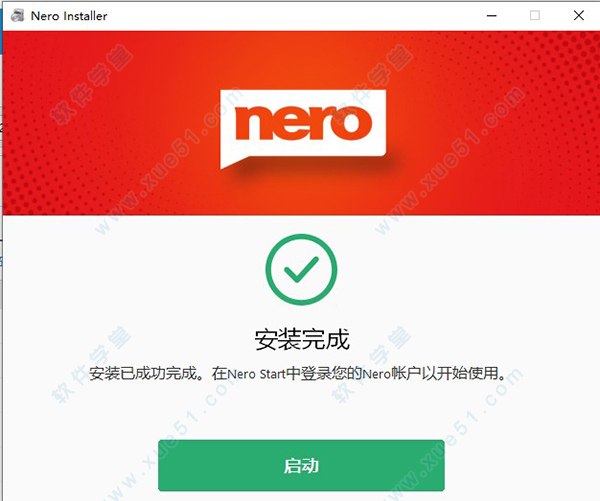
Task: Click the letter 'o' in the nero logo
Action: point(351,123)
